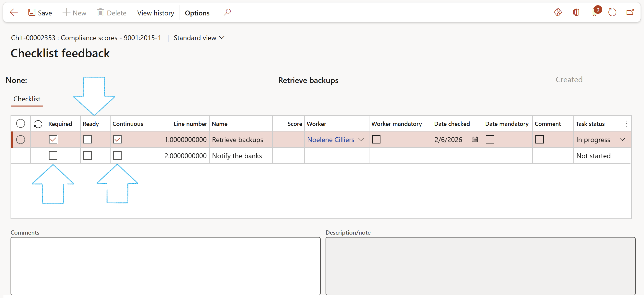Open the Worker Noelene Cilliers dropdown
Image resolution: width=644 pixels, height=298 pixels.
click(361, 139)
